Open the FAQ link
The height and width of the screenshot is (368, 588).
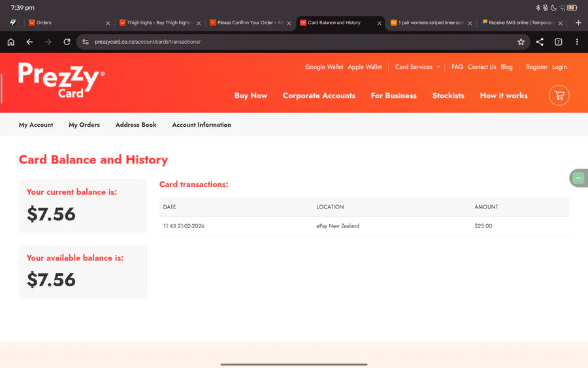[x=457, y=67]
